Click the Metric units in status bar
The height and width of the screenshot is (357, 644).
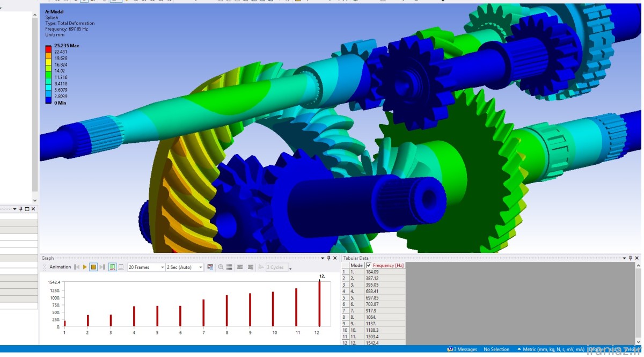click(546, 349)
